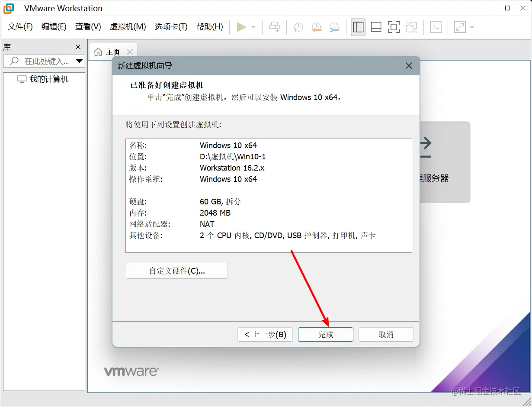This screenshot has width=532, height=407.
Task: Click Finish to create the virtual machine
Action: click(x=326, y=334)
